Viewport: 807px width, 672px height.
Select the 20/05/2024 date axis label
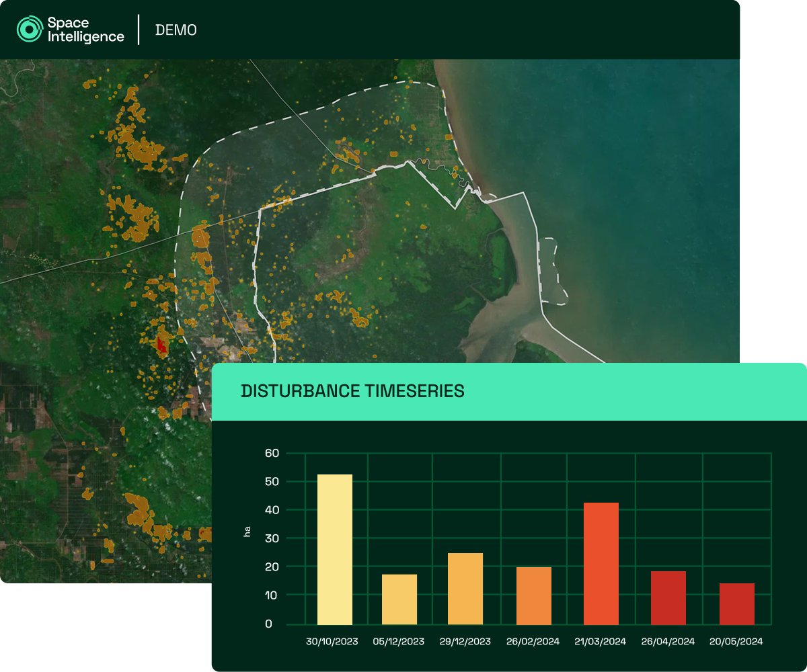[736, 642]
